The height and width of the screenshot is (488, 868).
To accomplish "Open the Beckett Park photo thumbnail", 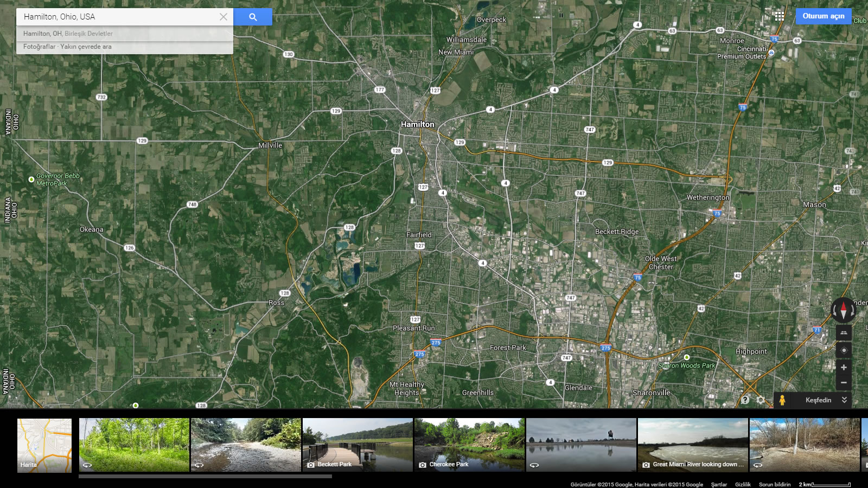I will click(358, 445).
